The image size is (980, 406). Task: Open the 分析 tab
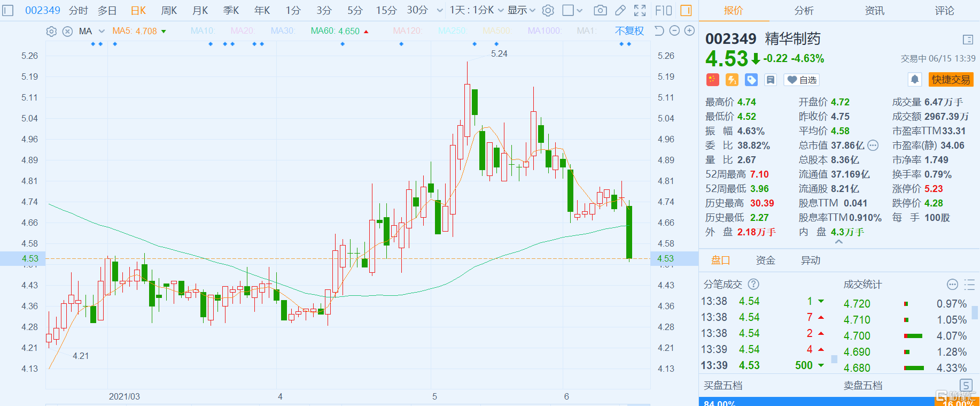tap(804, 11)
